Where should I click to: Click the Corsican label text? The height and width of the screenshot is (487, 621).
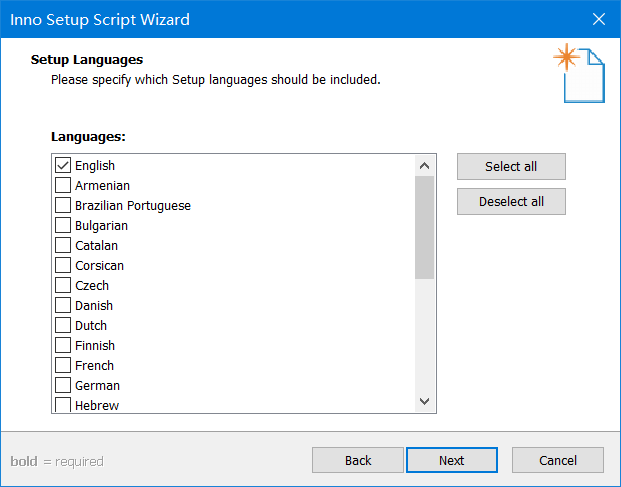pyautogui.click(x=99, y=266)
